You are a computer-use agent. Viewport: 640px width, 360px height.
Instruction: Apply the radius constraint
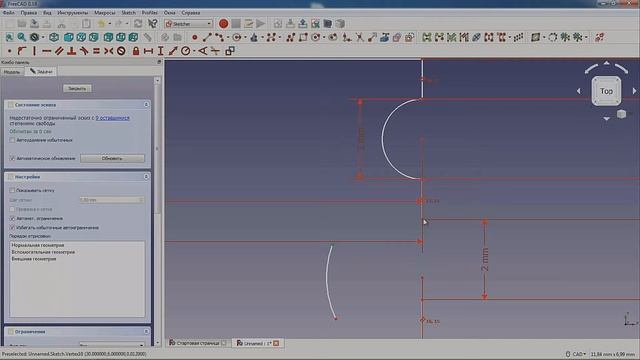[x=186, y=51]
